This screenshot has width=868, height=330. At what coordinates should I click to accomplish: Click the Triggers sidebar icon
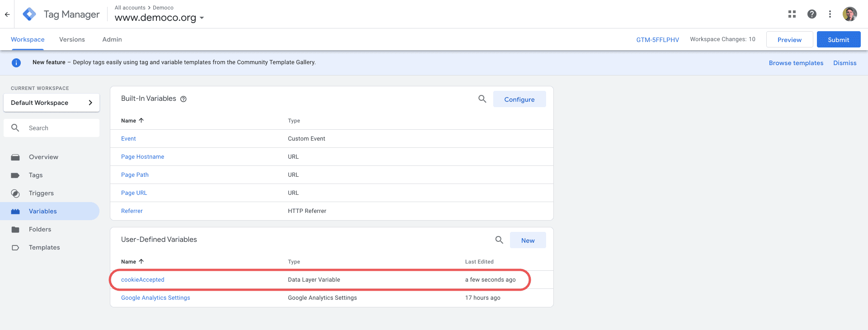(15, 193)
